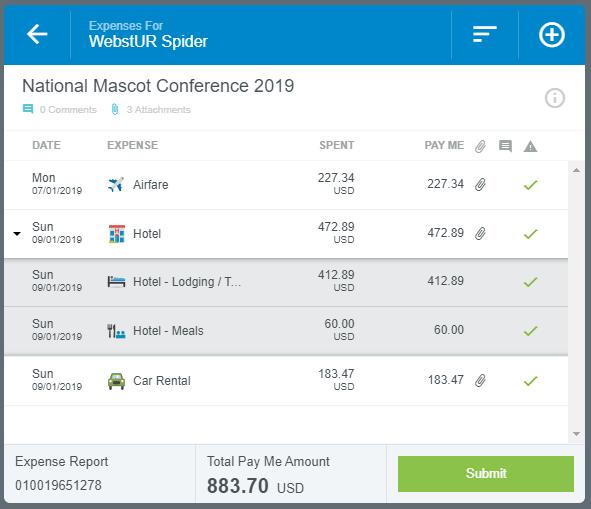Open the Airfare receipt attachment paperclip

pyautogui.click(x=480, y=185)
